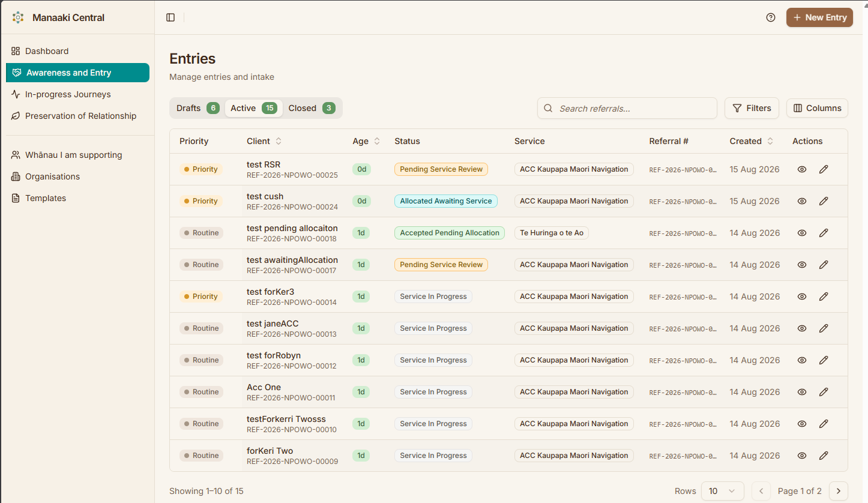Click the Manaaki Central logo icon
The width and height of the screenshot is (868, 503).
(18, 17)
